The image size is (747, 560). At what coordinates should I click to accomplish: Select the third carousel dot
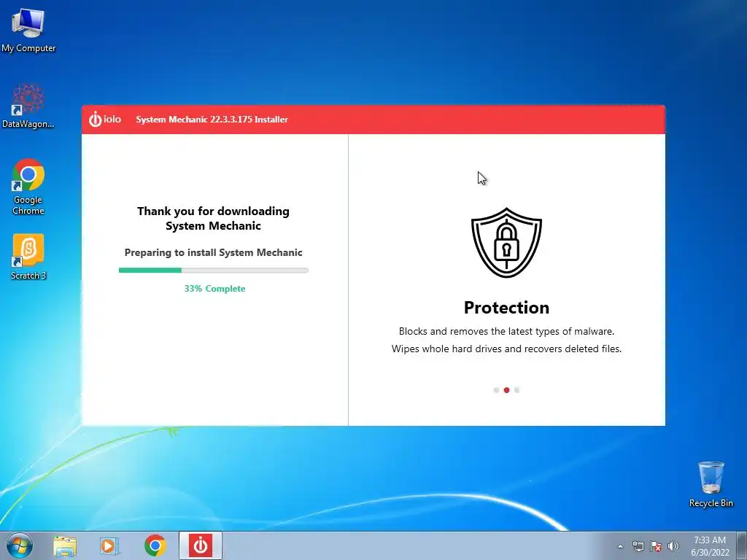pos(517,390)
